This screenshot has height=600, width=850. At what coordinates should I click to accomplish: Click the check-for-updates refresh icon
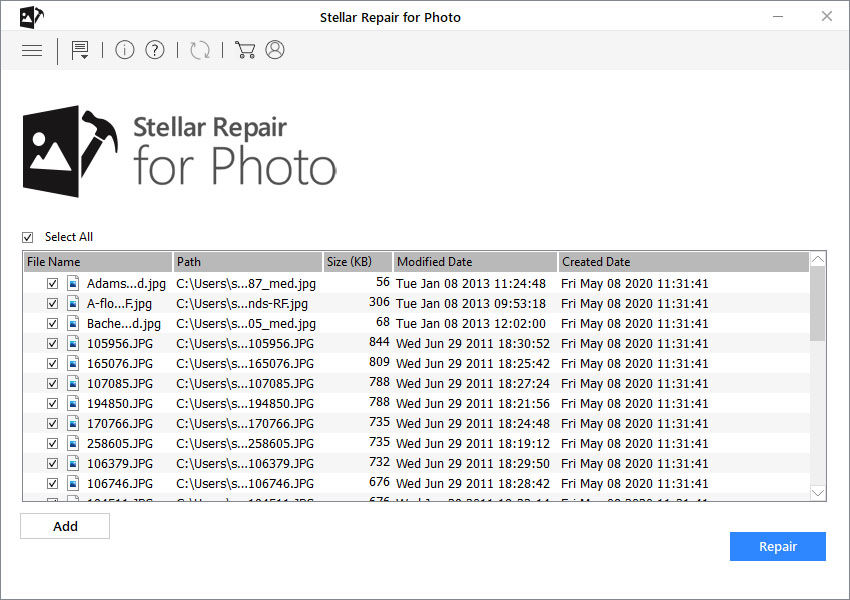[x=199, y=50]
